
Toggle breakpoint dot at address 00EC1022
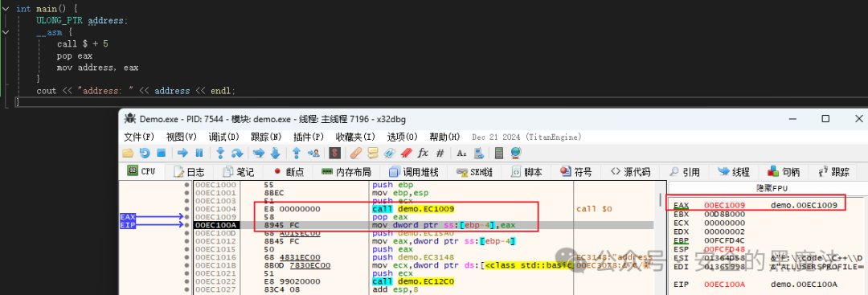click(187, 281)
